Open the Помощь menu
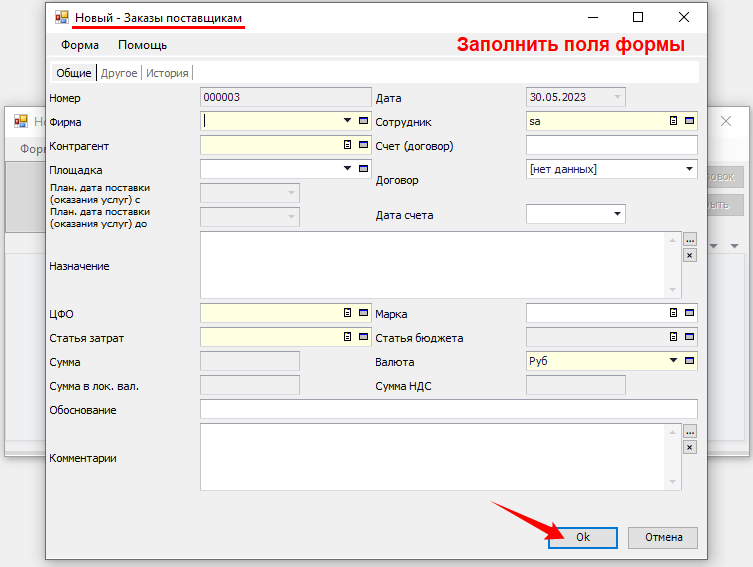Screen dimensions: 753x567 142,45
